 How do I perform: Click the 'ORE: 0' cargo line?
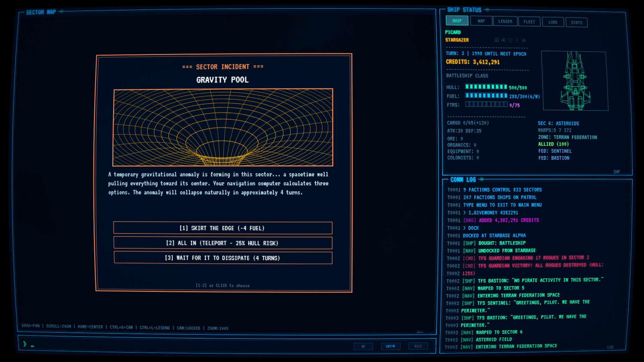pyautogui.click(x=455, y=139)
